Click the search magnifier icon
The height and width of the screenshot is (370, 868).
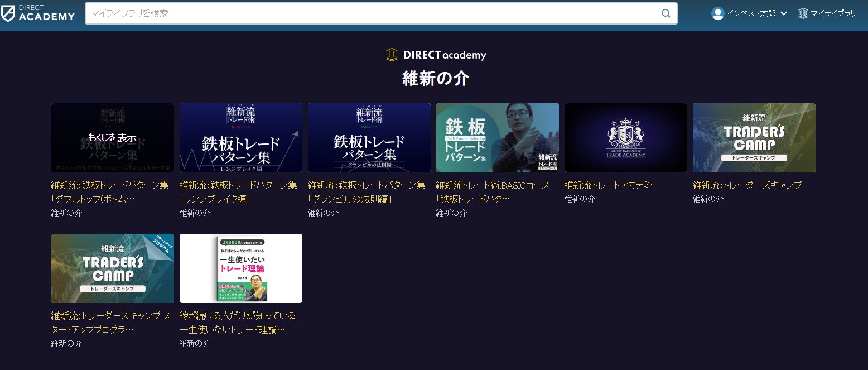click(666, 13)
